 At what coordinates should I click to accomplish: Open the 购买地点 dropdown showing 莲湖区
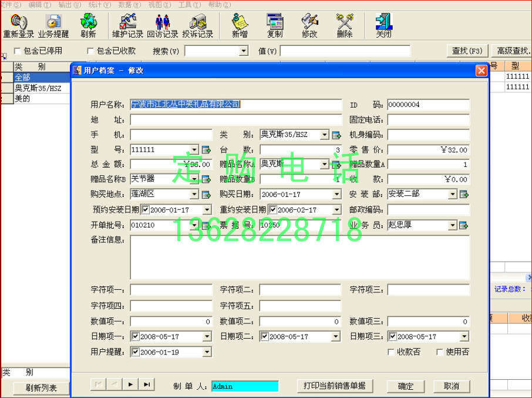pos(195,194)
